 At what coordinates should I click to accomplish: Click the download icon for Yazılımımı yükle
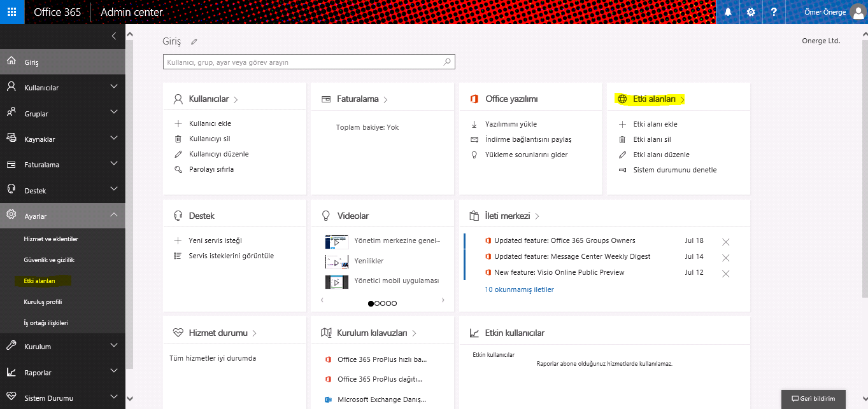(x=474, y=125)
